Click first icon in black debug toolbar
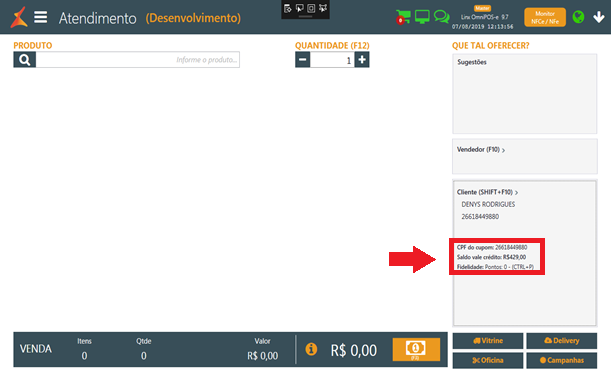611x377 pixels. [x=288, y=8]
